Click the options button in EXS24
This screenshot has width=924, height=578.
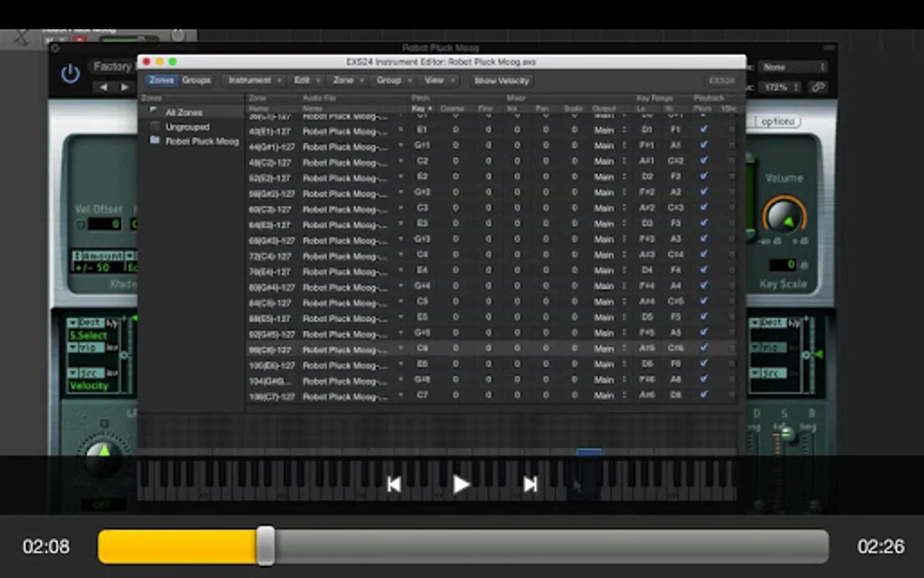(778, 121)
